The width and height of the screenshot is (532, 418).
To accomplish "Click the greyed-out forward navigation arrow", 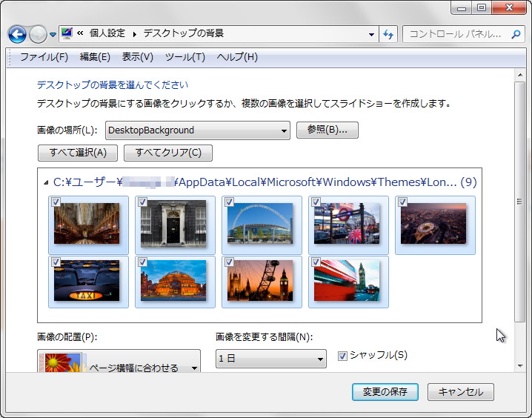I will coord(38,34).
